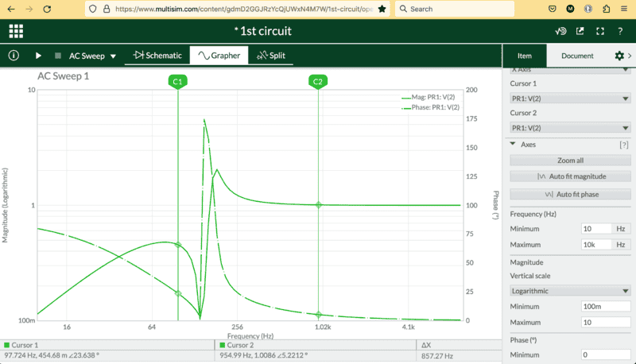The height and width of the screenshot is (364, 636).
Task: Click the Mag: PR1: V(2) legend entry
Action: pyautogui.click(x=429, y=97)
